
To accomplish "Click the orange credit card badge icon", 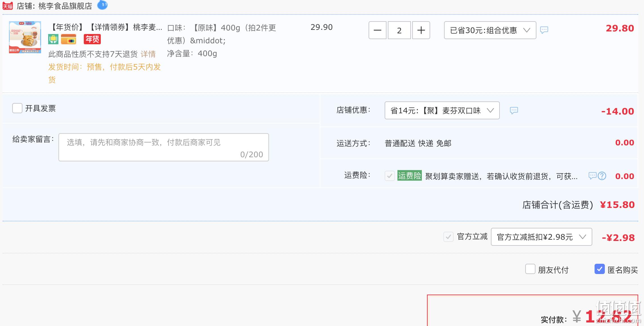I will pos(69,39).
